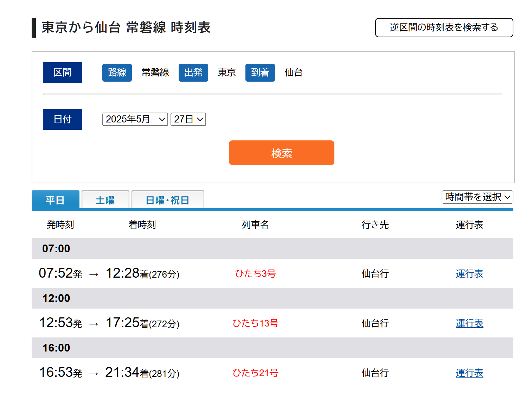Click the 常磐線 route name

pos(155,72)
